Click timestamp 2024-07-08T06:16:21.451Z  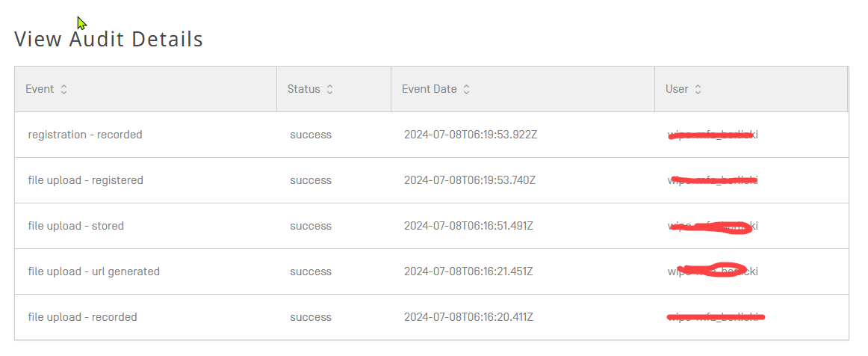click(468, 271)
